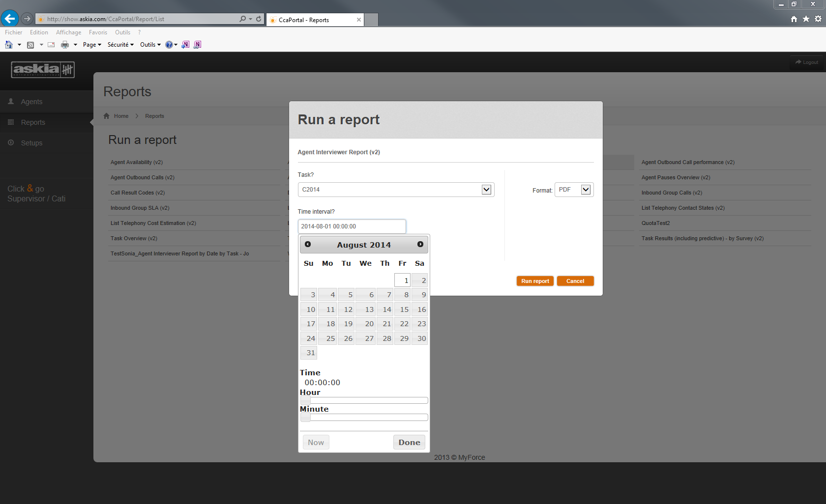Open the Format PDF dropdown
Image resolution: width=826 pixels, height=504 pixels.
(586, 190)
